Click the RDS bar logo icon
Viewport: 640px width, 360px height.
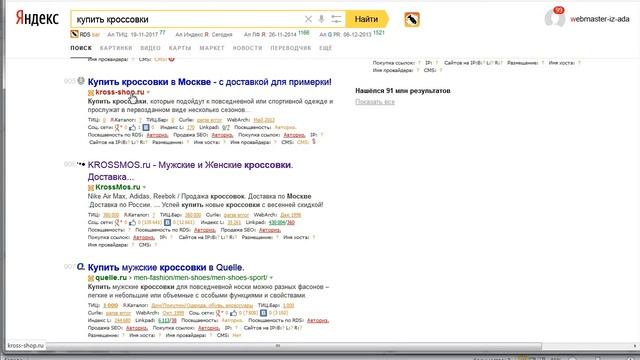pyautogui.click(x=74, y=34)
